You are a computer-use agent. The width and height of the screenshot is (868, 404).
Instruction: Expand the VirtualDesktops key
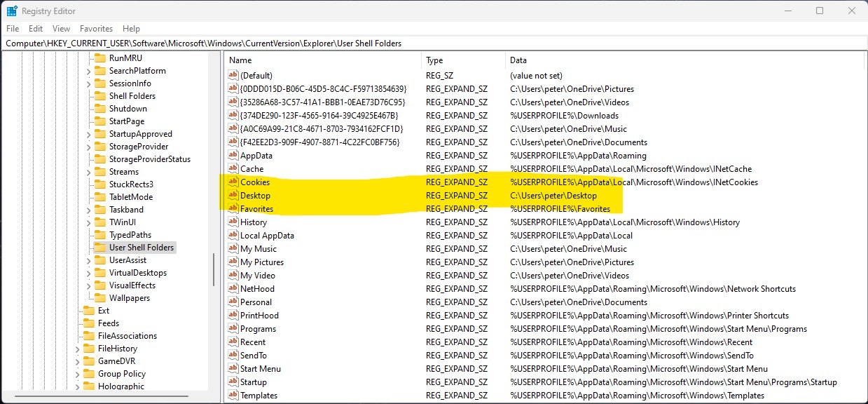pyautogui.click(x=88, y=273)
